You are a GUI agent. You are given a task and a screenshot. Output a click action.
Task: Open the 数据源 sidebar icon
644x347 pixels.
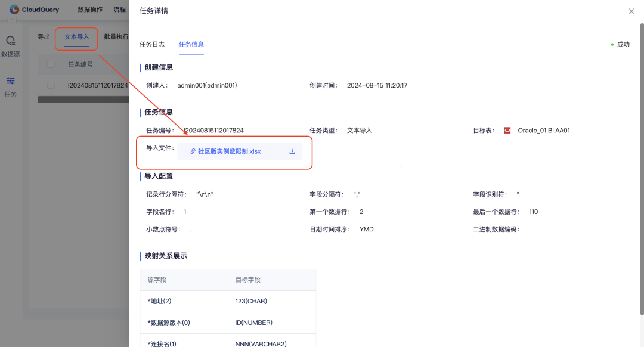pos(10,40)
